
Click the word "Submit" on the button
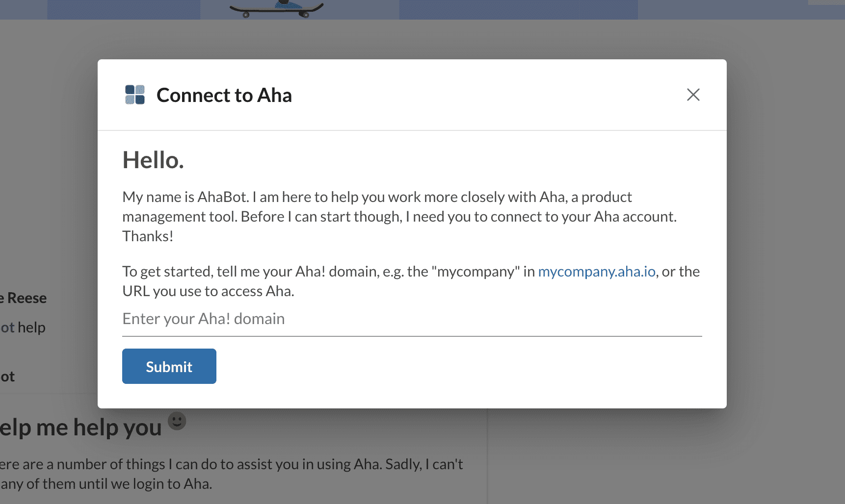coord(169,367)
